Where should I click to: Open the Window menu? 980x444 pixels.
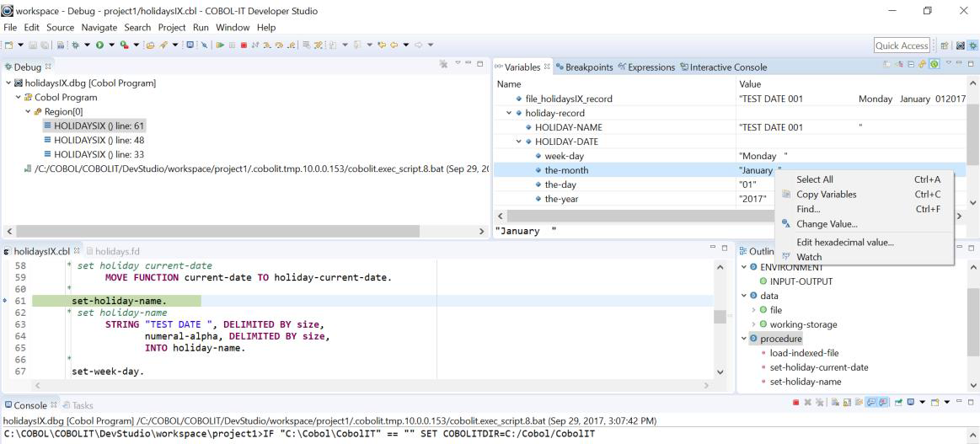coord(233,28)
